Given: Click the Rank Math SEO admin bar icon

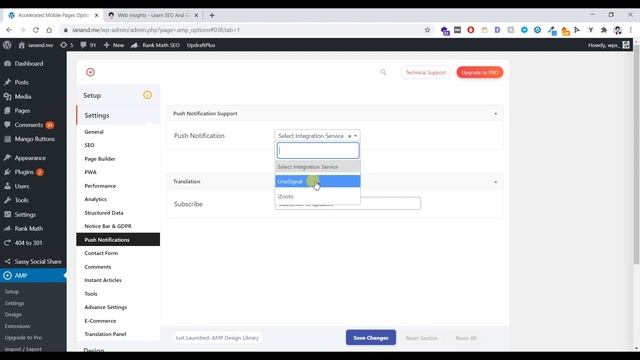Looking at the screenshot, I should [x=134, y=45].
